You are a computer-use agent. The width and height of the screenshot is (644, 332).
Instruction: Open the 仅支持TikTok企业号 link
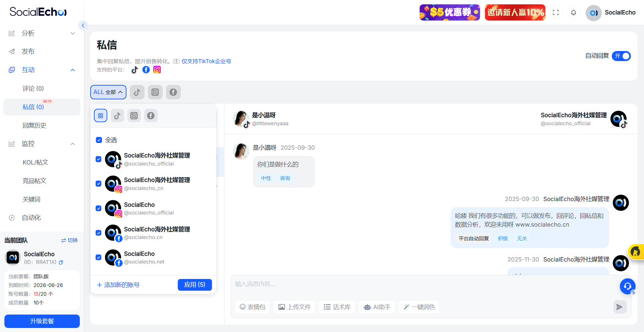[x=206, y=61]
